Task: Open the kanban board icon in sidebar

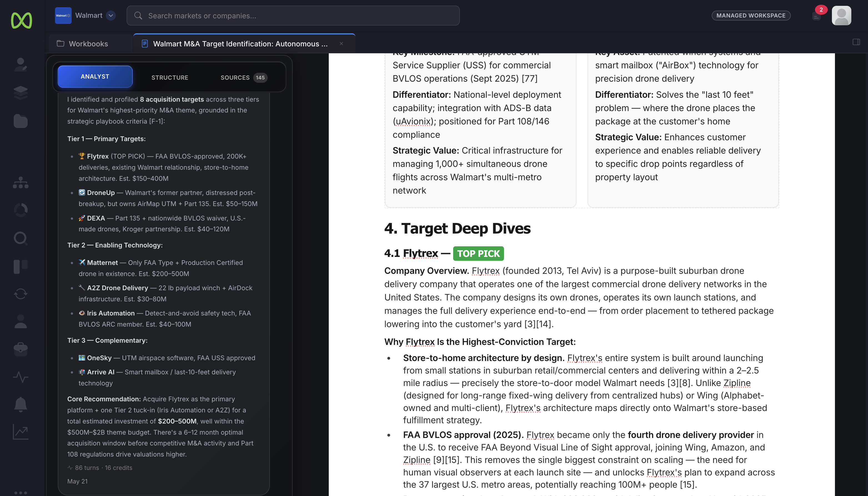Action: [21, 266]
